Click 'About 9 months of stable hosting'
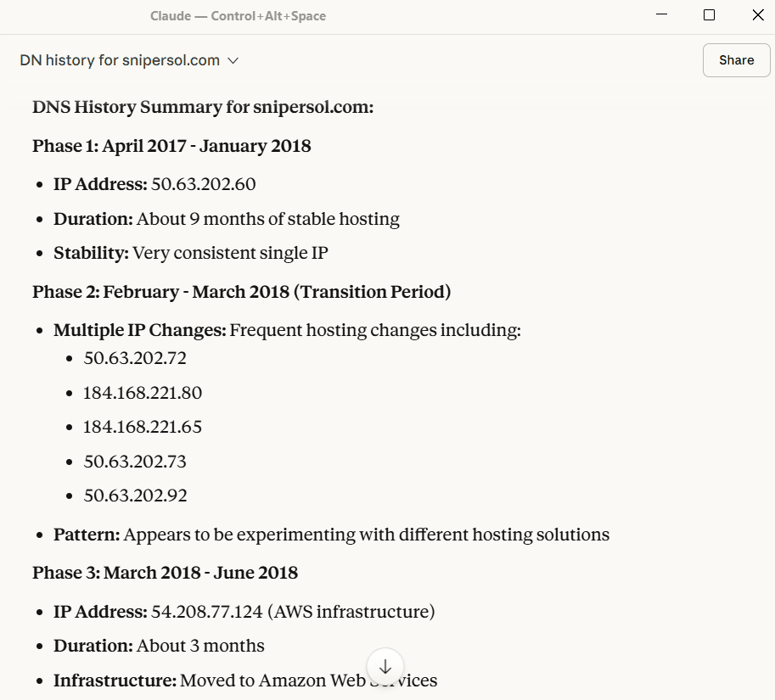The height and width of the screenshot is (700, 775). (268, 219)
